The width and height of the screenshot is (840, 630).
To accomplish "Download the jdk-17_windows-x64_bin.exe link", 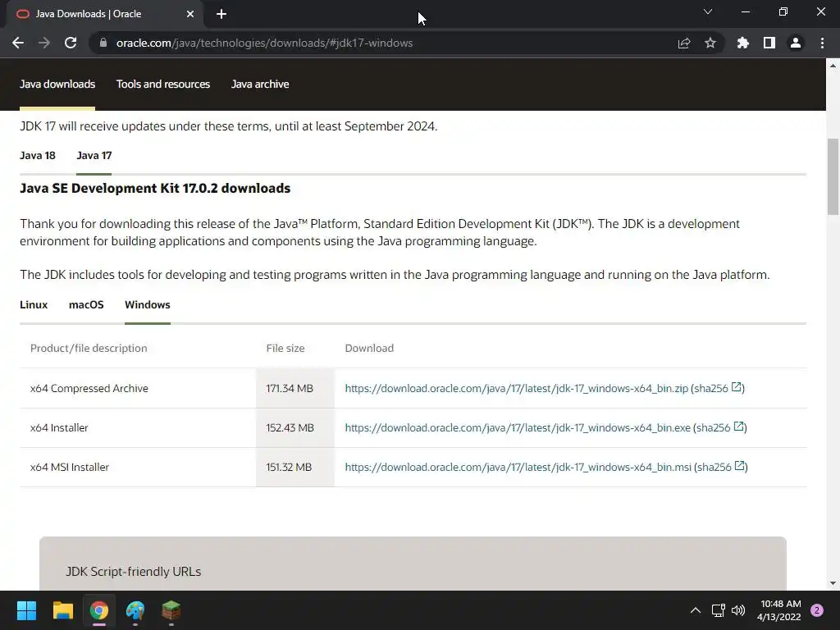I will pos(518,427).
